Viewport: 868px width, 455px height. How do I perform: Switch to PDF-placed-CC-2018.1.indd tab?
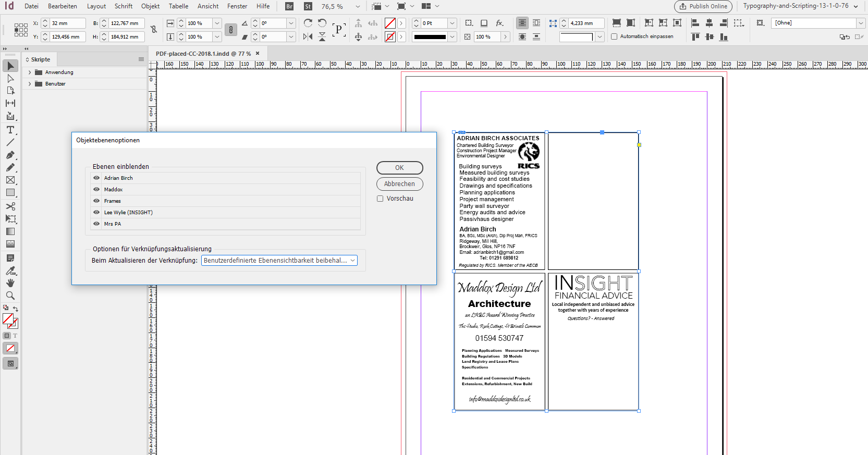(203, 54)
